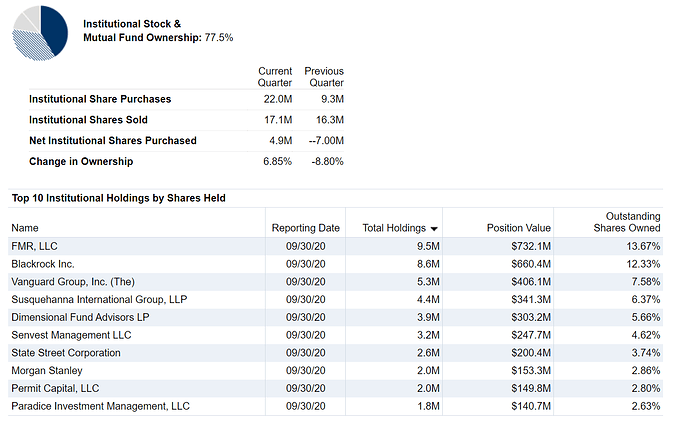Click the Position Value column header
The width and height of the screenshot is (690, 434).
[518, 228]
